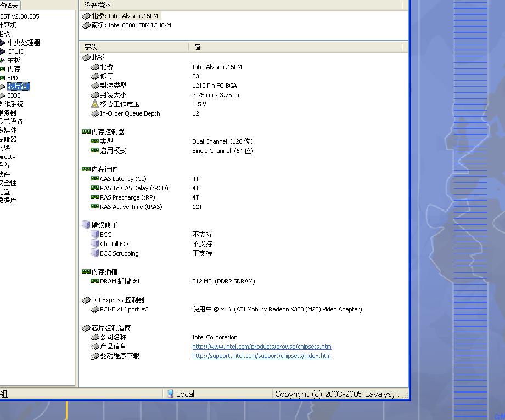Click the 南桥 chip icon in device description list

coord(86,26)
